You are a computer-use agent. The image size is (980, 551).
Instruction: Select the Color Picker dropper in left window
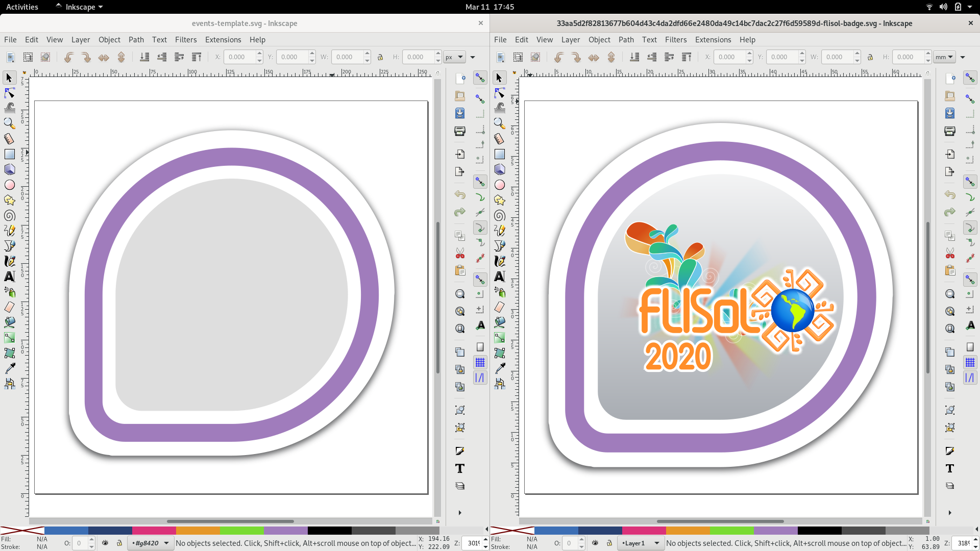tap(9, 368)
